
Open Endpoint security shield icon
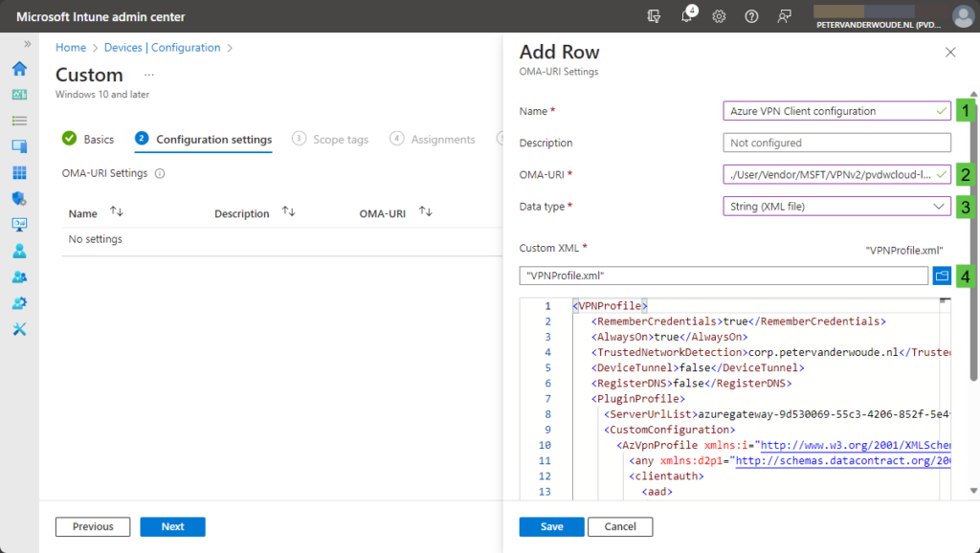pos(19,199)
